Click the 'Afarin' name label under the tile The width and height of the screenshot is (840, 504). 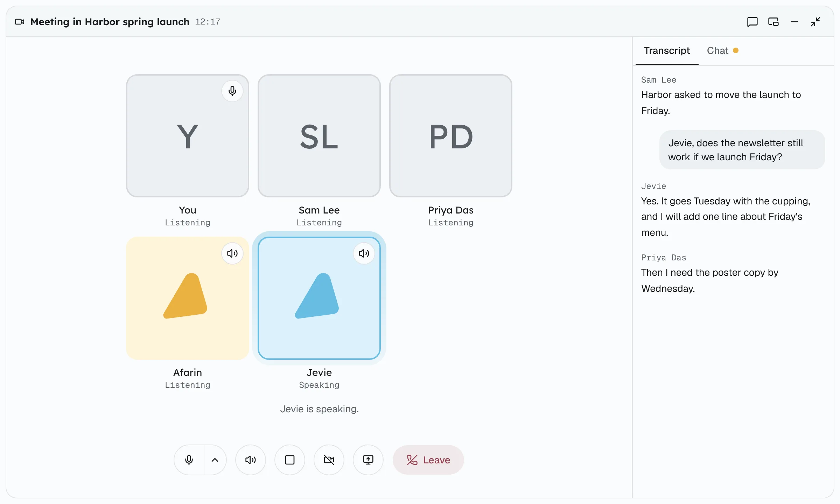click(x=188, y=372)
